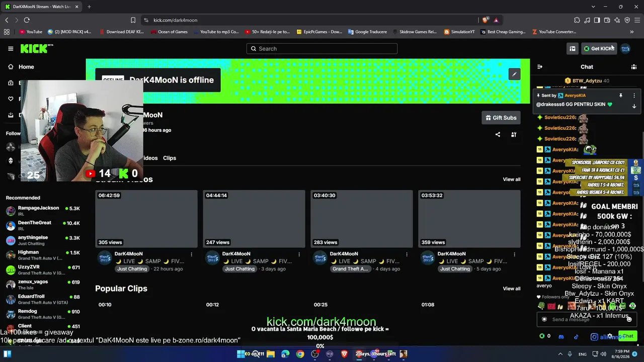Viewport: 644px width, 362px height.
Task: Share the channel using the share icon
Action: coord(498,135)
